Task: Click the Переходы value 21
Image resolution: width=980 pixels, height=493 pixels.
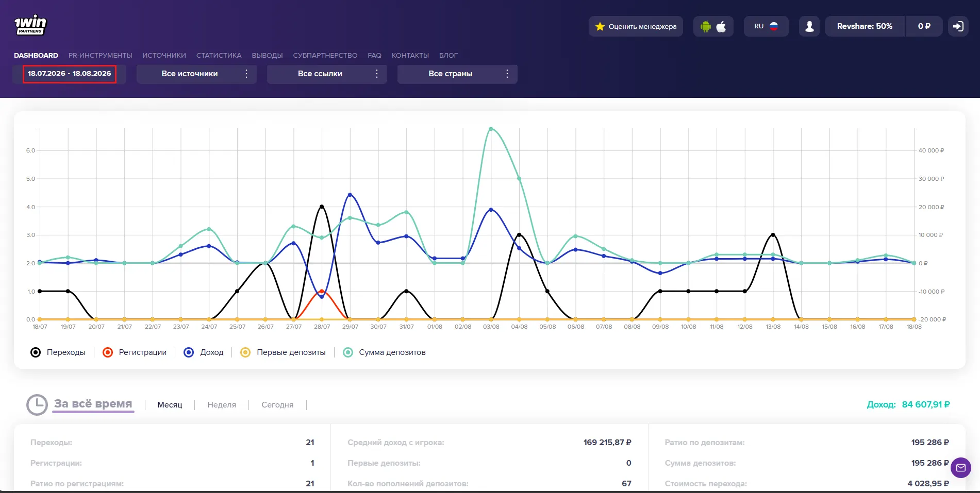Action: pyautogui.click(x=310, y=443)
